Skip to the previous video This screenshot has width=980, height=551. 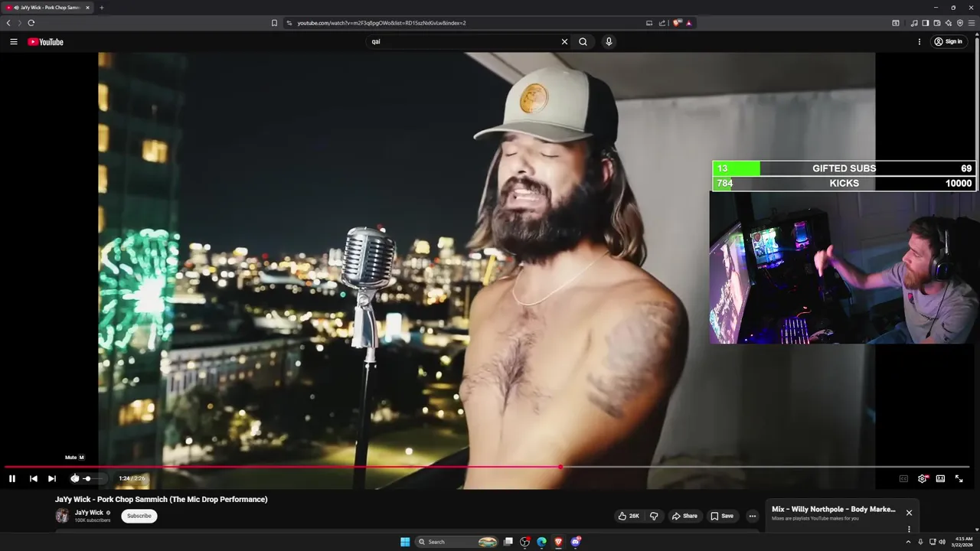(33, 478)
